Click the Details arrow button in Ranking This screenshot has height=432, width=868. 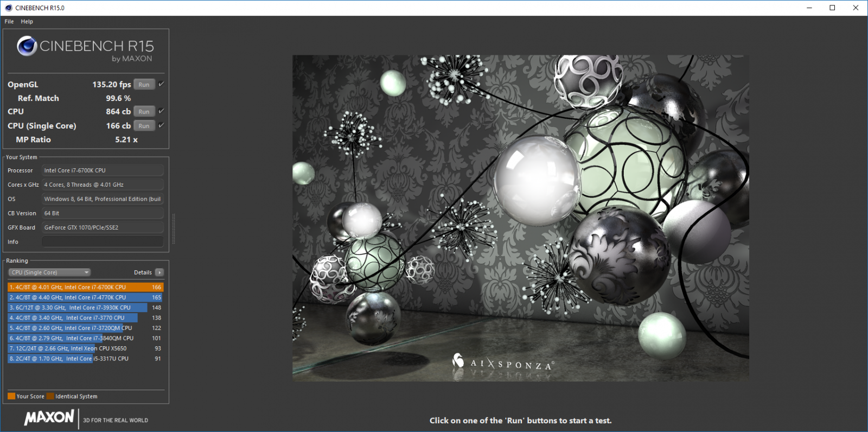click(x=159, y=272)
